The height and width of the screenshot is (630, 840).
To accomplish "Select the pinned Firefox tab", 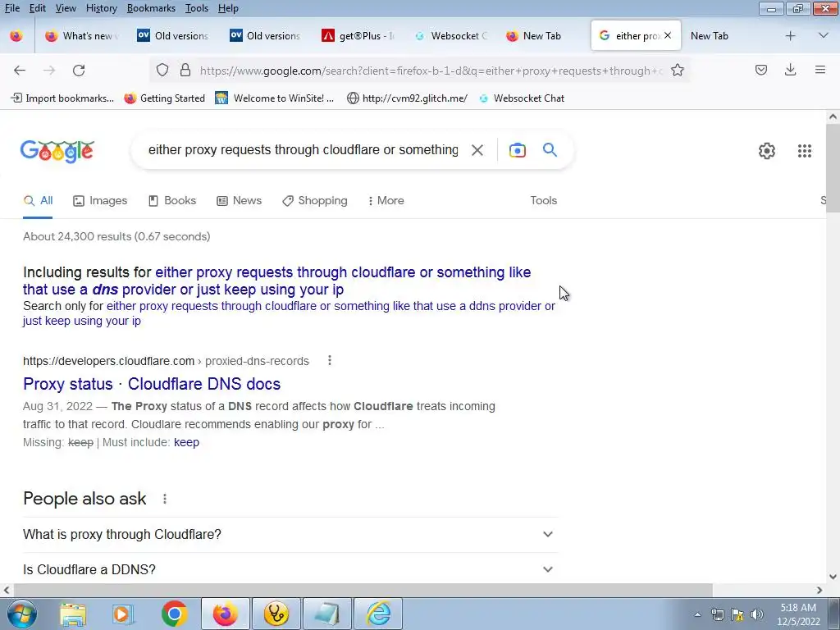I will pos(16,36).
